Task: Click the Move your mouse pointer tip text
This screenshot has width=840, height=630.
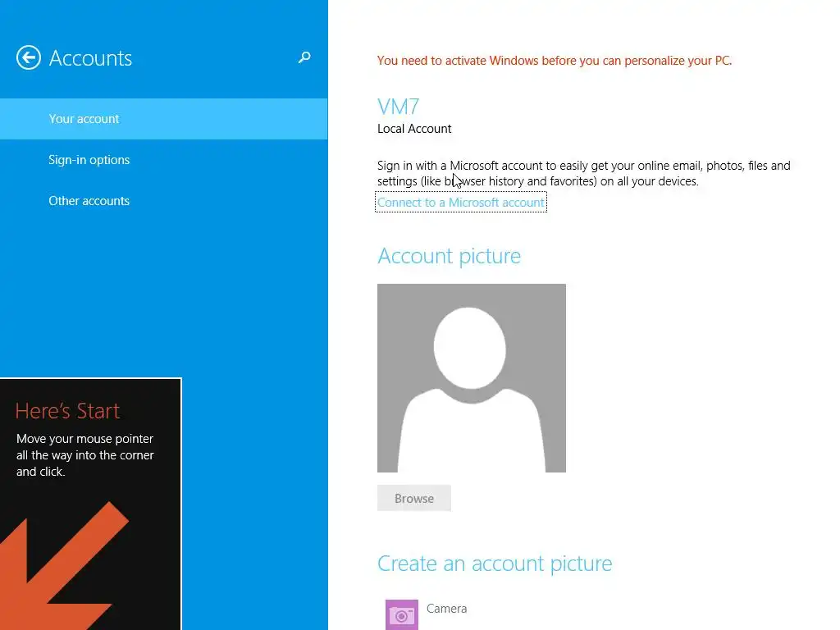Action: click(x=85, y=454)
